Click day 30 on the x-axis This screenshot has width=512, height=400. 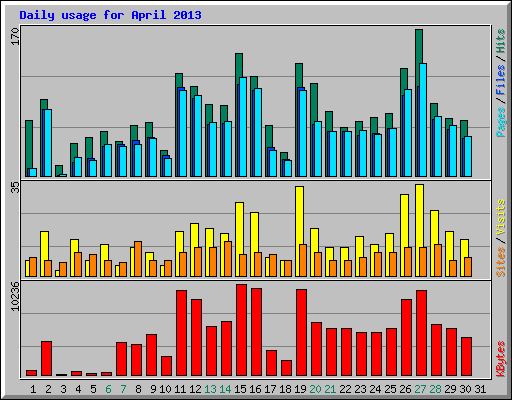465,389
